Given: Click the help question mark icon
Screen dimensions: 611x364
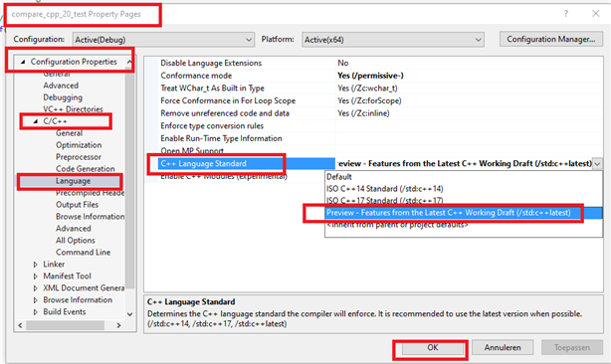Looking at the screenshot, I should pyautogui.click(x=566, y=14).
